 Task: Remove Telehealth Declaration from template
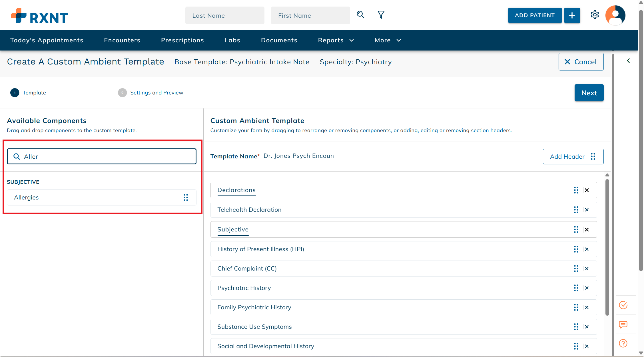pos(587,210)
